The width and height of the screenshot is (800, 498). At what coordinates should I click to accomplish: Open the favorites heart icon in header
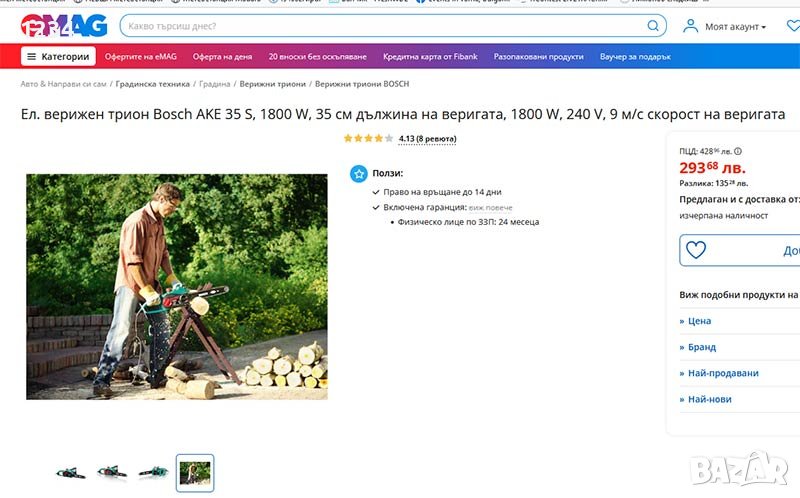coord(793,26)
